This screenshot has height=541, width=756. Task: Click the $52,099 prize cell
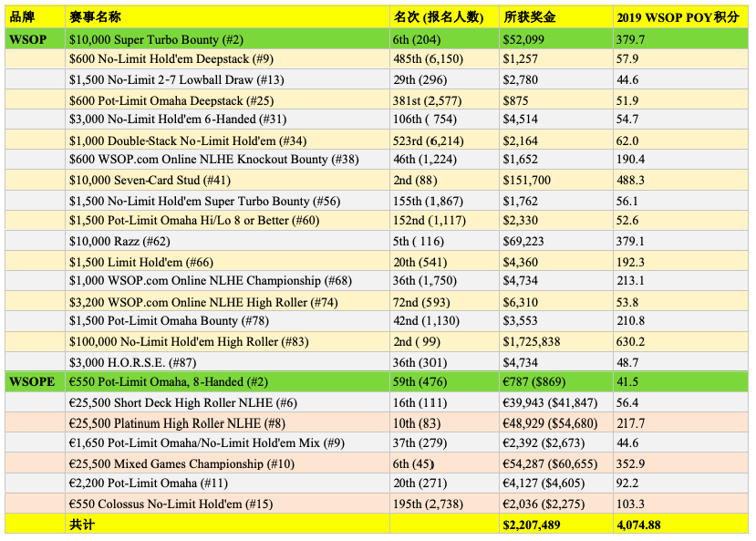(x=556, y=39)
